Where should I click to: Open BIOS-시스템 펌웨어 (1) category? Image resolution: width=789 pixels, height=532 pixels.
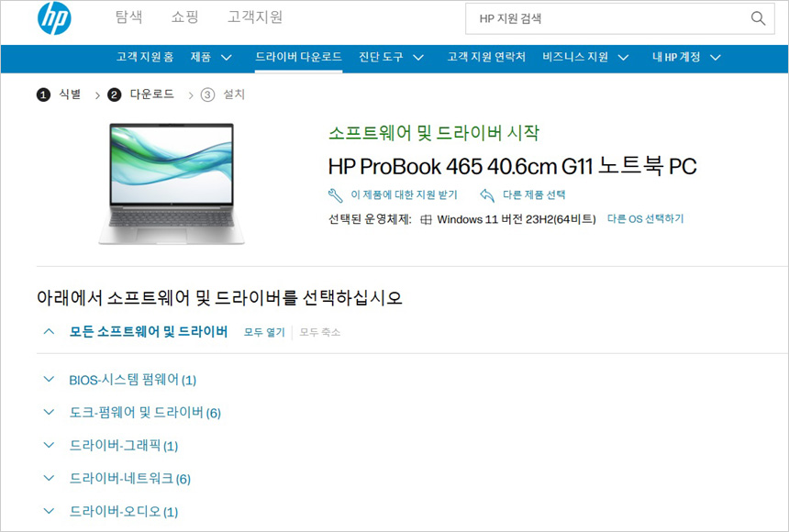point(132,380)
